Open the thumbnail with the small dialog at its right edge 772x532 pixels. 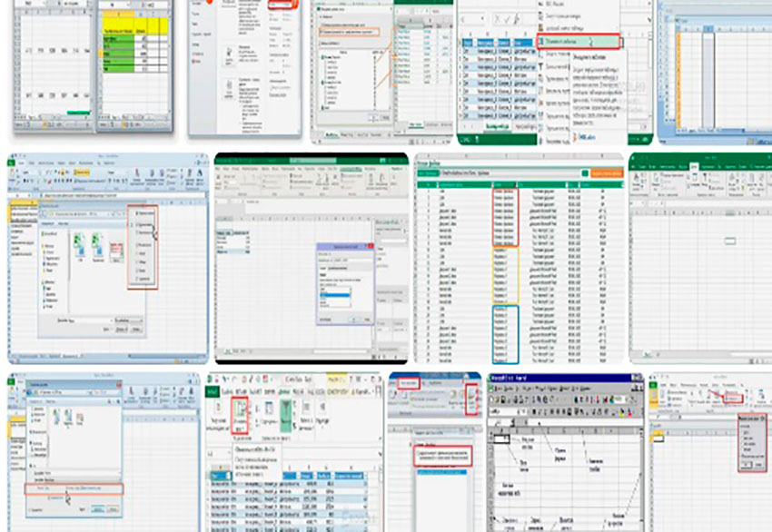[708, 450]
